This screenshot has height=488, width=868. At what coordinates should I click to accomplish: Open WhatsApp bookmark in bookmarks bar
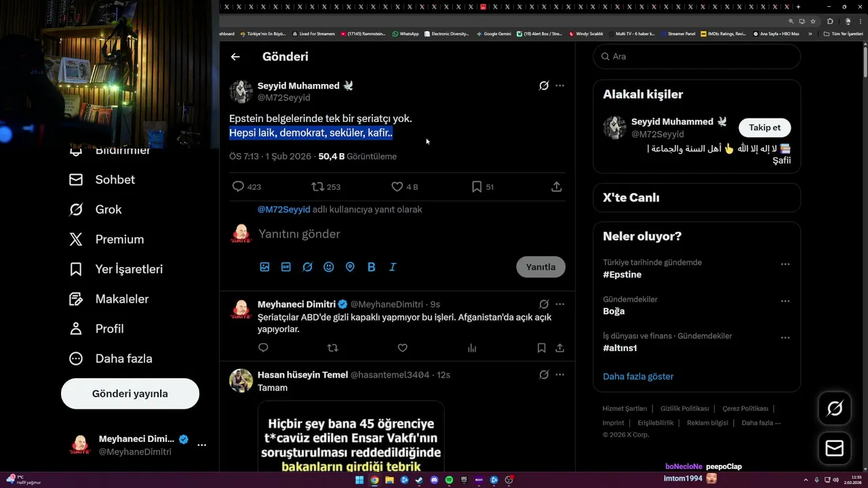pyautogui.click(x=406, y=33)
